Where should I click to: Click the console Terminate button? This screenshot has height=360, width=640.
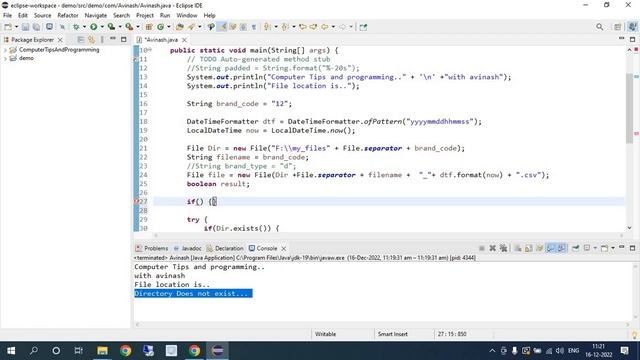[x=482, y=248]
